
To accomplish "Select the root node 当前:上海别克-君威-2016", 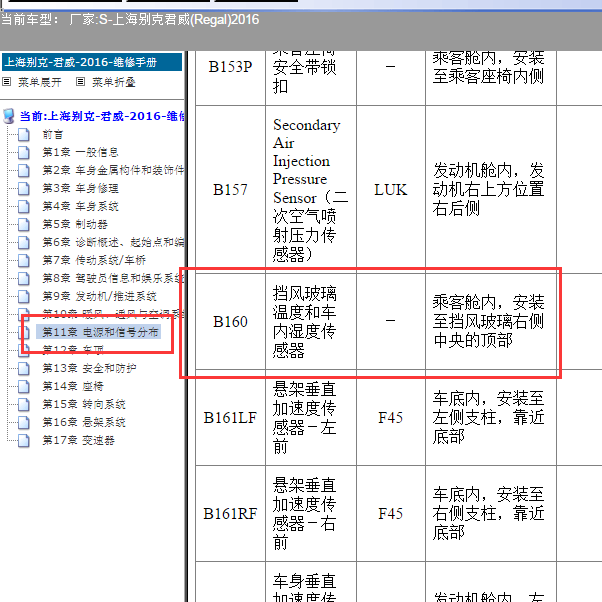I will pyautogui.click(x=102, y=116).
